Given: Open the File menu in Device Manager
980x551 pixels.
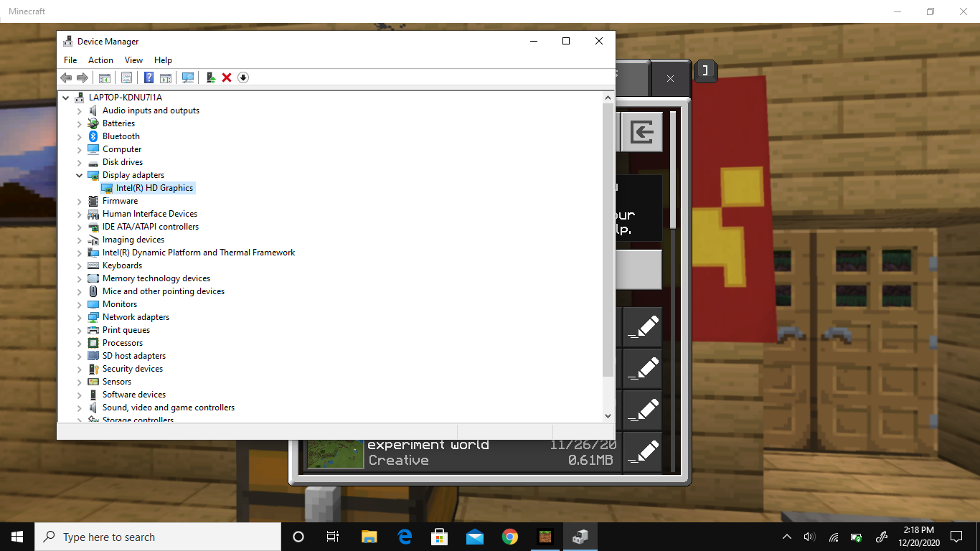Looking at the screenshot, I should point(70,60).
